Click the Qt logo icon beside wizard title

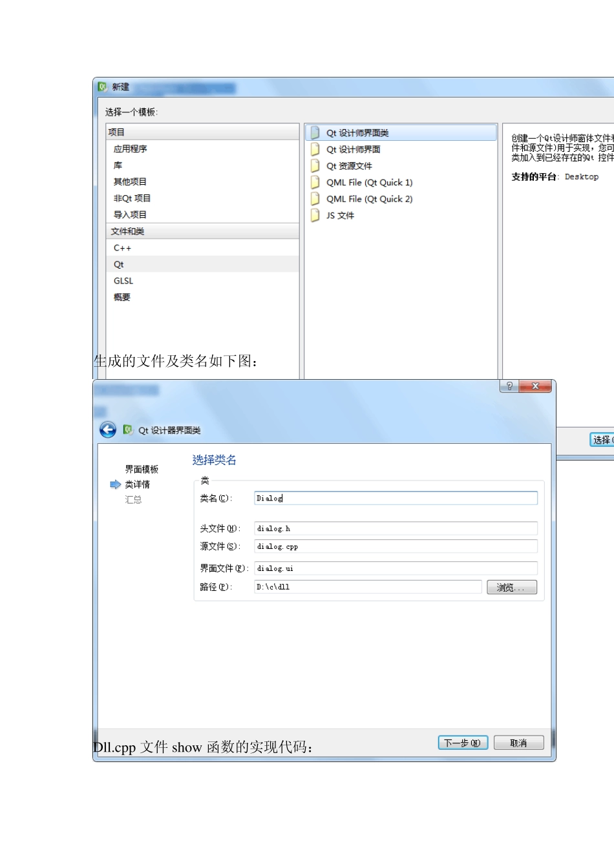(128, 429)
